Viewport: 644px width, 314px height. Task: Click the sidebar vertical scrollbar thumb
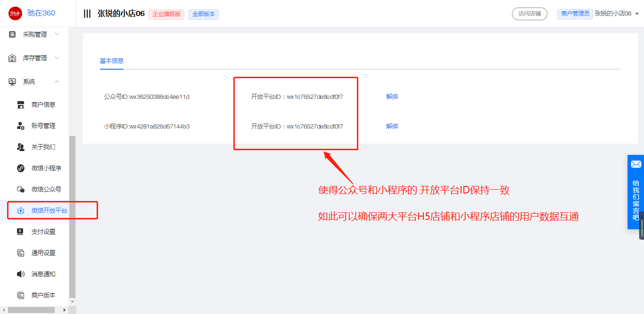72,216
